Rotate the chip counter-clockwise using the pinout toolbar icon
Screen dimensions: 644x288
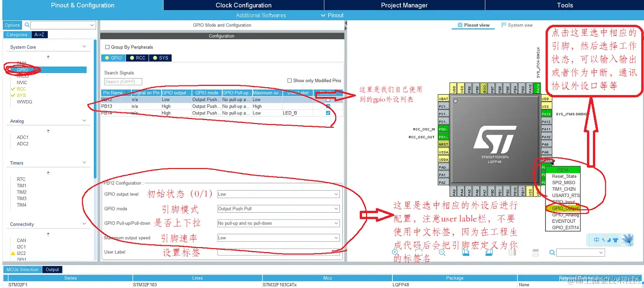[489, 252]
